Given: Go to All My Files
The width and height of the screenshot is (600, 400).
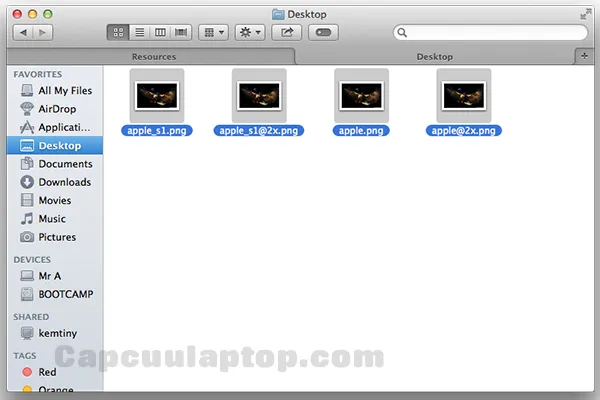Looking at the screenshot, I should coord(64,91).
